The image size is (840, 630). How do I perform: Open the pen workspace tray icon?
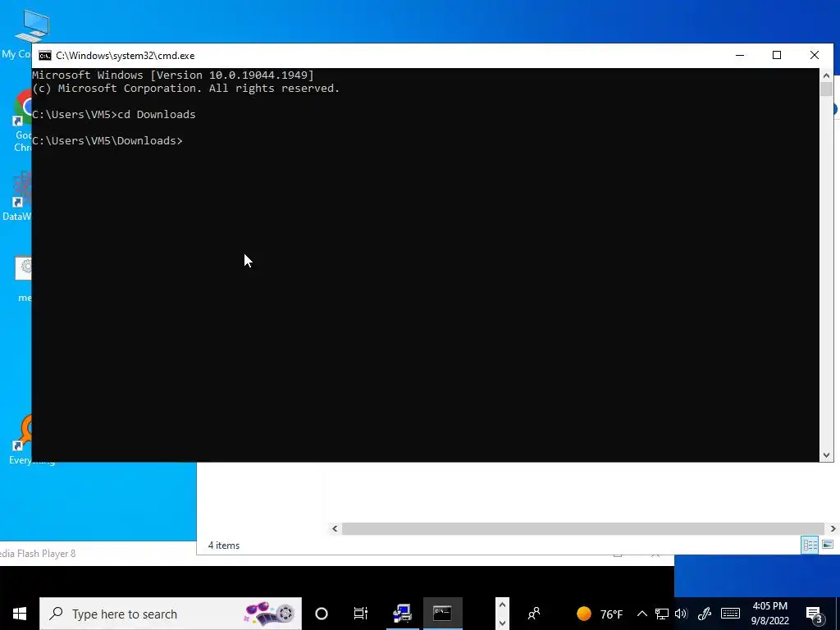tap(705, 614)
